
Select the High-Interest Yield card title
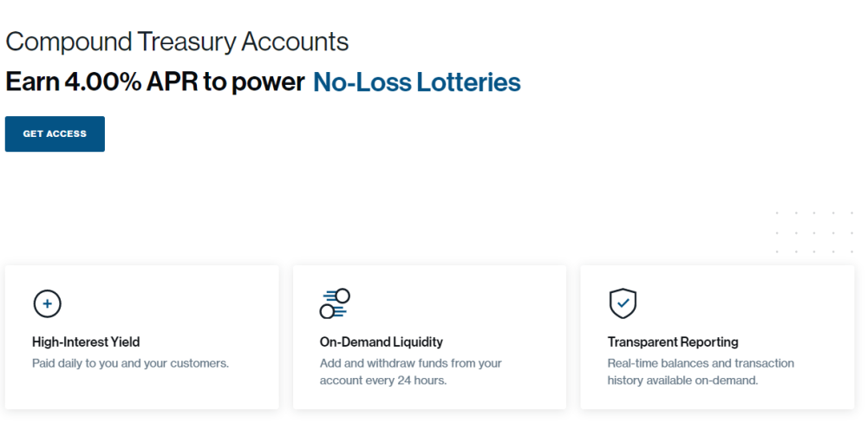[86, 342]
